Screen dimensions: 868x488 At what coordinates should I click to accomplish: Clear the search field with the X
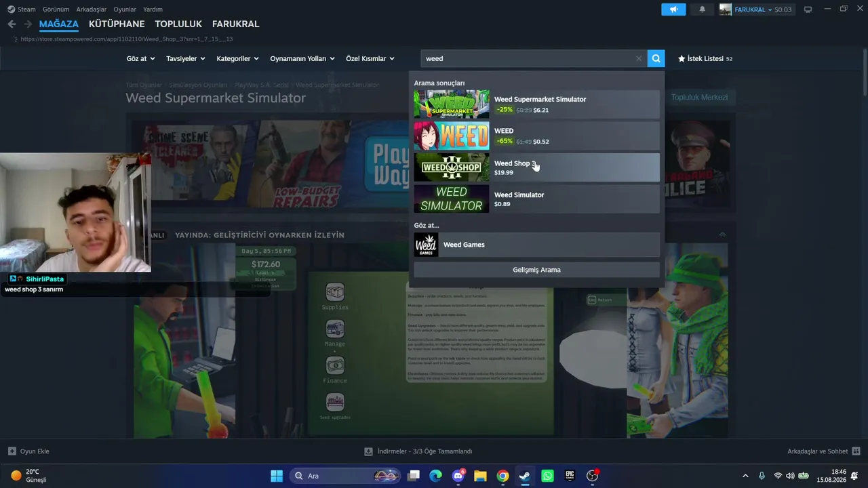[x=639, y=58]
